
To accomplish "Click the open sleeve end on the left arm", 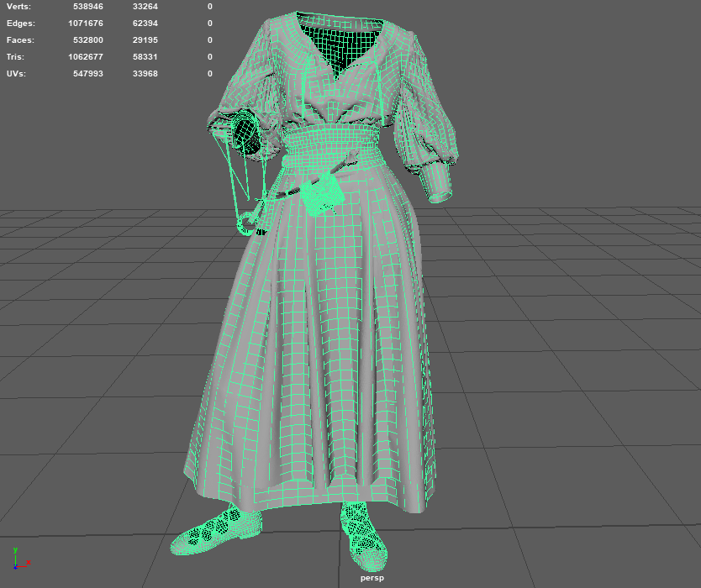I will [245, 133].
